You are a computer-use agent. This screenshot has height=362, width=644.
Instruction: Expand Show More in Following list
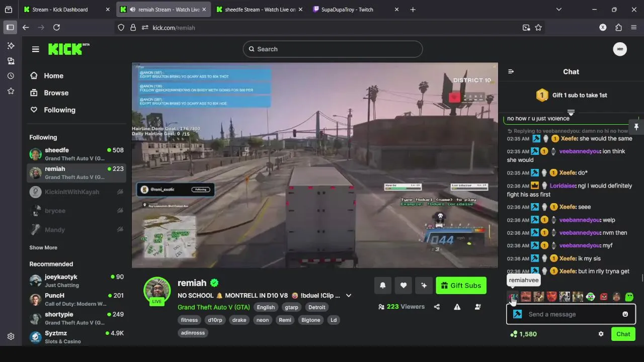[x=43, y=247]
